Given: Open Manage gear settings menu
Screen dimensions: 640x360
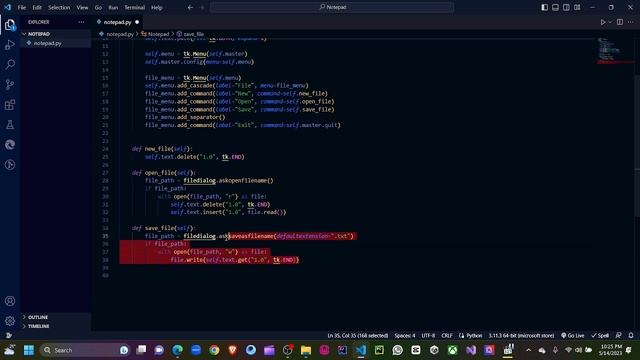Looking at the screenshot, I should [x=10, y=321].
